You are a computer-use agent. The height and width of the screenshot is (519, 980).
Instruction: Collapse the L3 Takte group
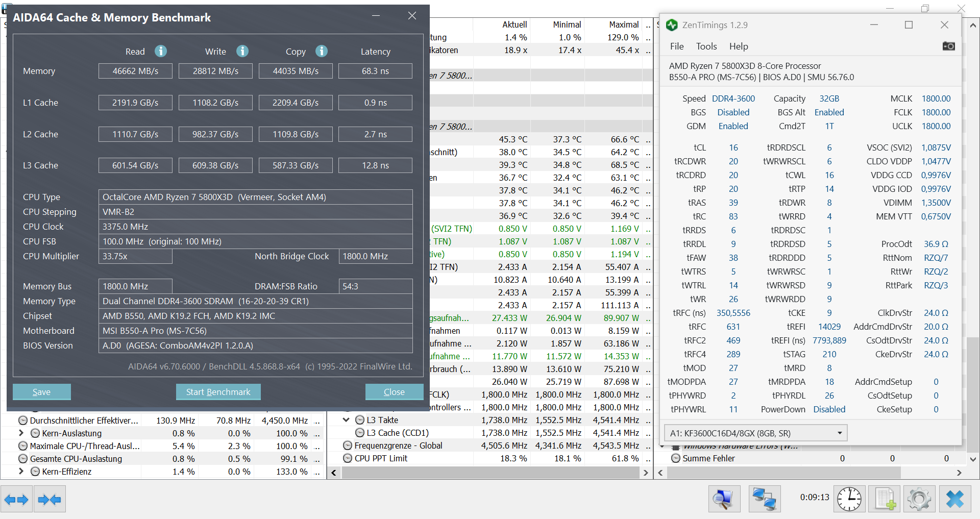pos(347,419)
